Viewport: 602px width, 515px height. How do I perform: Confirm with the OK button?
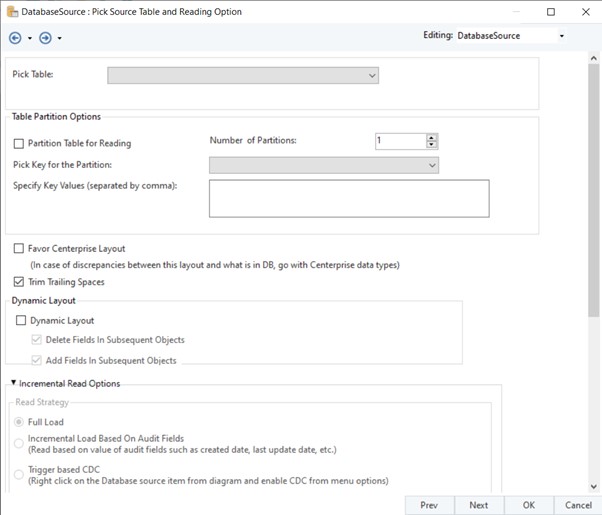529,505
